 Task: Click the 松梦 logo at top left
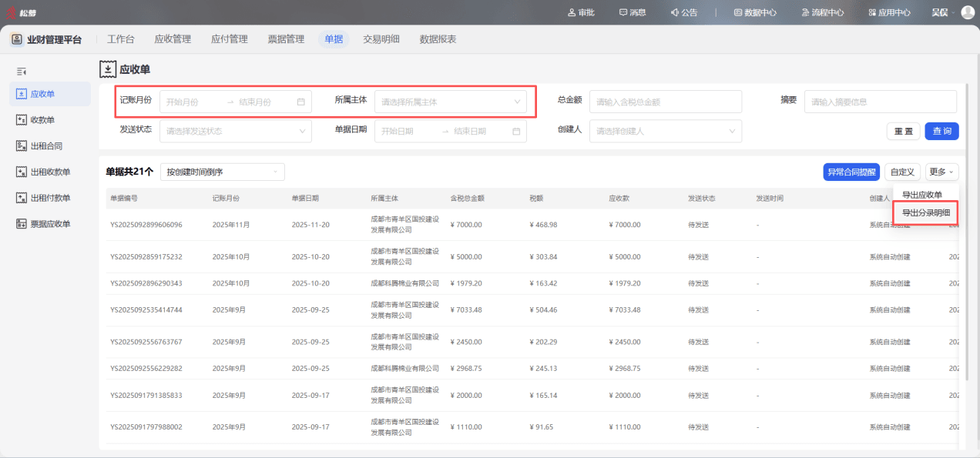coord(22,12)
